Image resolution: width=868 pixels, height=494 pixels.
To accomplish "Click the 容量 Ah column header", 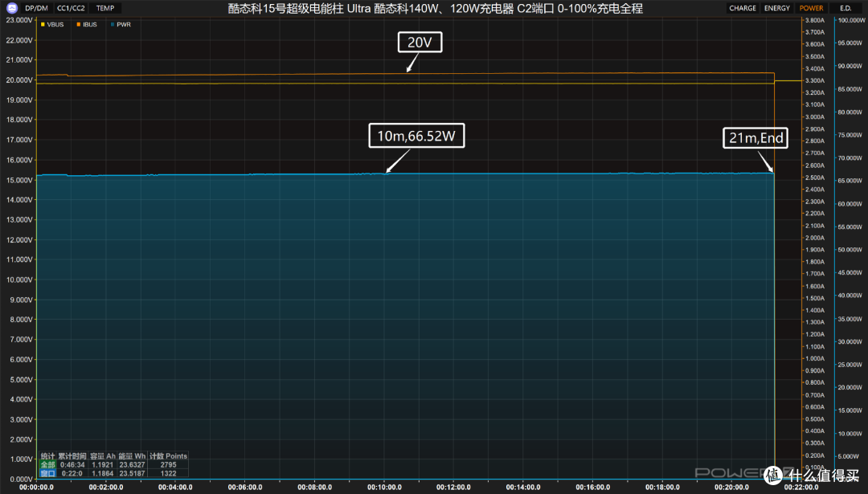I will [x=103, y=456].
